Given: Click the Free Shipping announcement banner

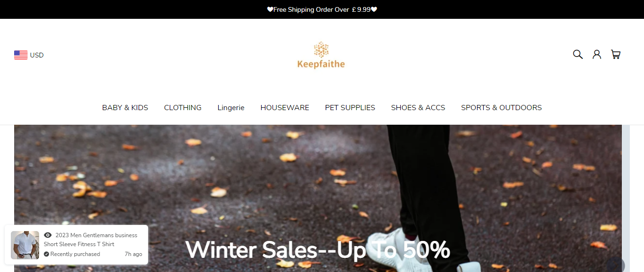Looking at the screenshot, I should [322, 9].
